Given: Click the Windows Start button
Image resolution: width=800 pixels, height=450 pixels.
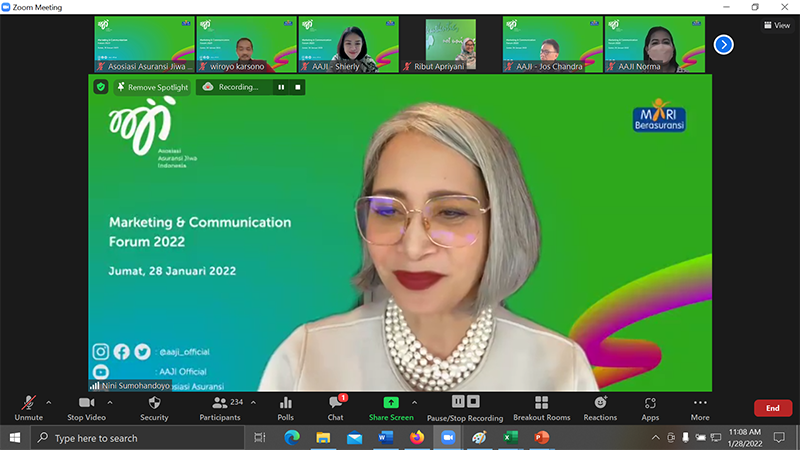Looking at the screenshot, I should pos(15,438).
